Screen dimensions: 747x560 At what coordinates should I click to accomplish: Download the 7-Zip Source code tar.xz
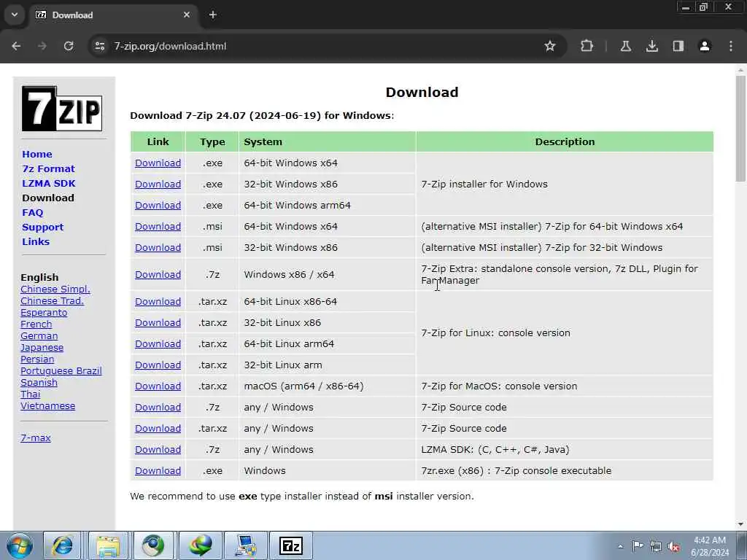click(158, 429)
